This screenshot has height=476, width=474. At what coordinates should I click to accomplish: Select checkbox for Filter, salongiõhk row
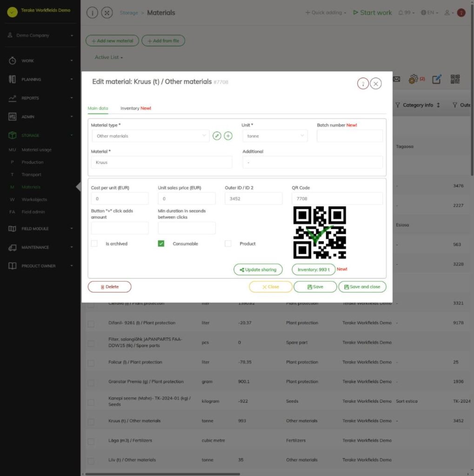(91, 344)
